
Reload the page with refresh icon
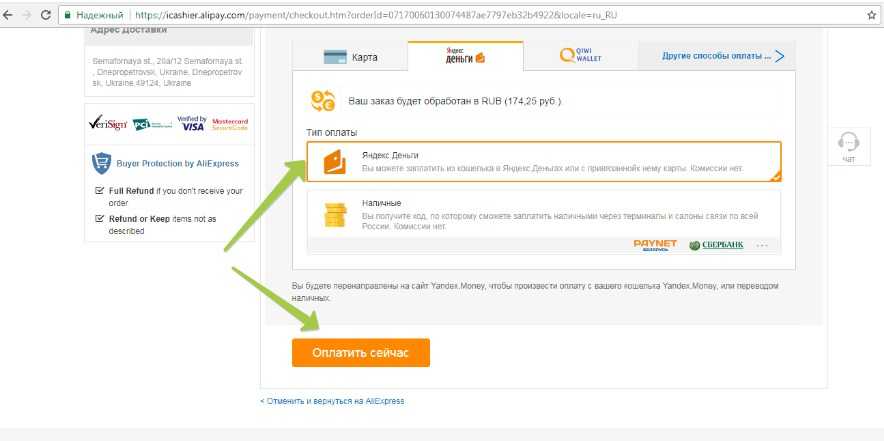coord(47,16)
